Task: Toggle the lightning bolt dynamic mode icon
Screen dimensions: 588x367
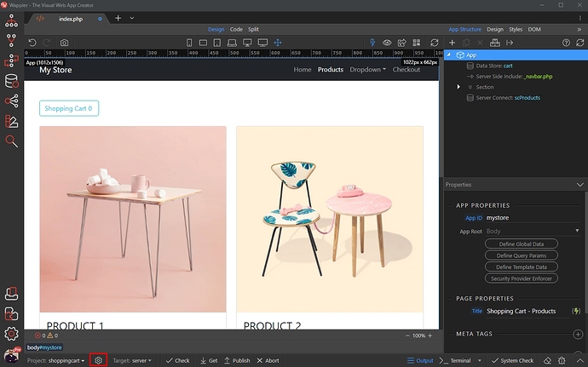Action: point(372,43)
